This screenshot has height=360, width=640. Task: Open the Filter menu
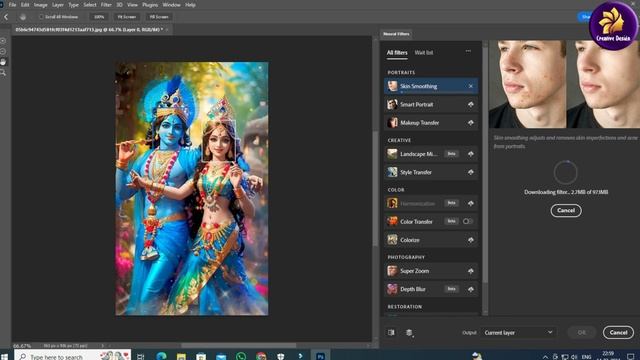106,5
